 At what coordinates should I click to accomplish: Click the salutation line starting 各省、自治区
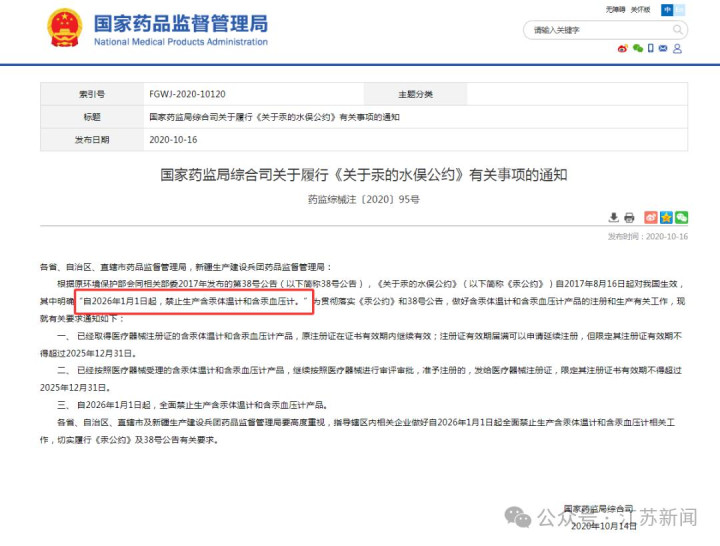[x=186, y=267]
